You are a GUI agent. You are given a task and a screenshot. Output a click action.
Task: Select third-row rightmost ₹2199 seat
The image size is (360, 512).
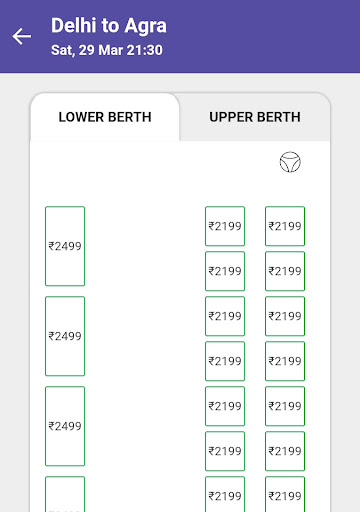coord(285,316)
